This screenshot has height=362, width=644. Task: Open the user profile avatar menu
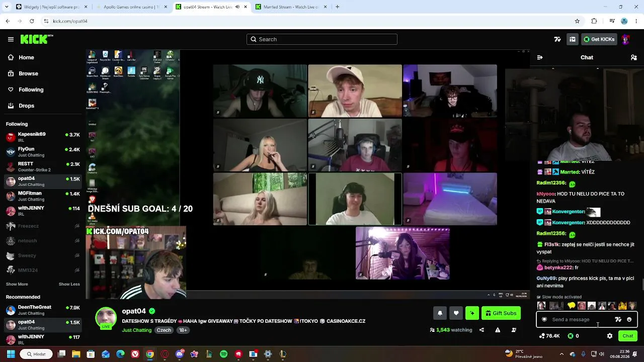click(626, 39)
